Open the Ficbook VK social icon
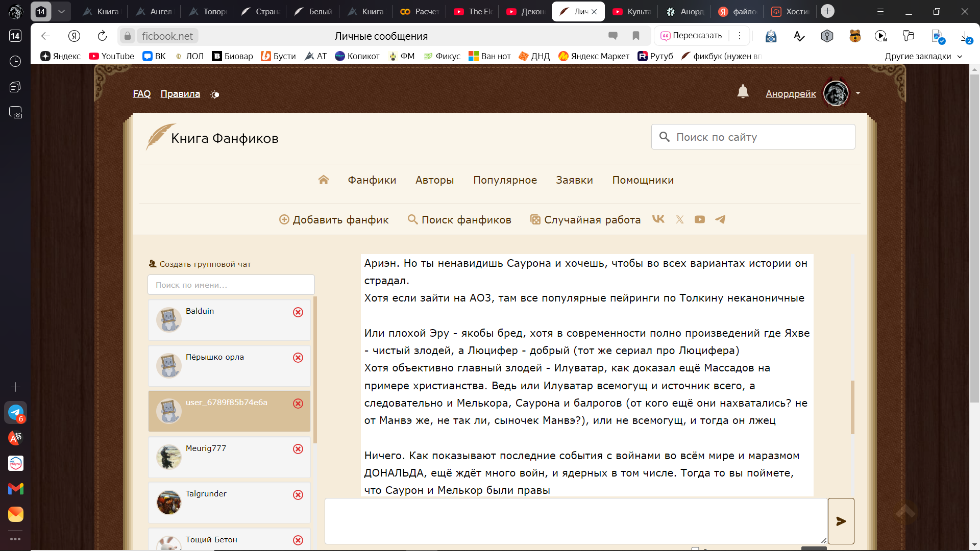The width and height of the screenshot is (980, 551). coord(658,219)
